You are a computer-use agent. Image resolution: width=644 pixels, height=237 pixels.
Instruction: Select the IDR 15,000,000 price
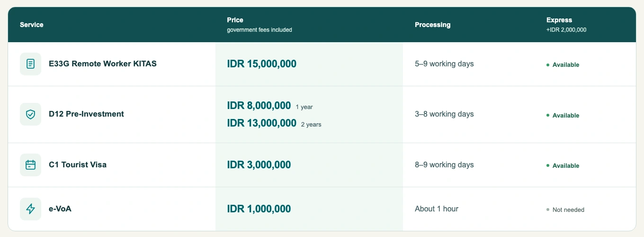pyautogui.click(x=262, y=64)
